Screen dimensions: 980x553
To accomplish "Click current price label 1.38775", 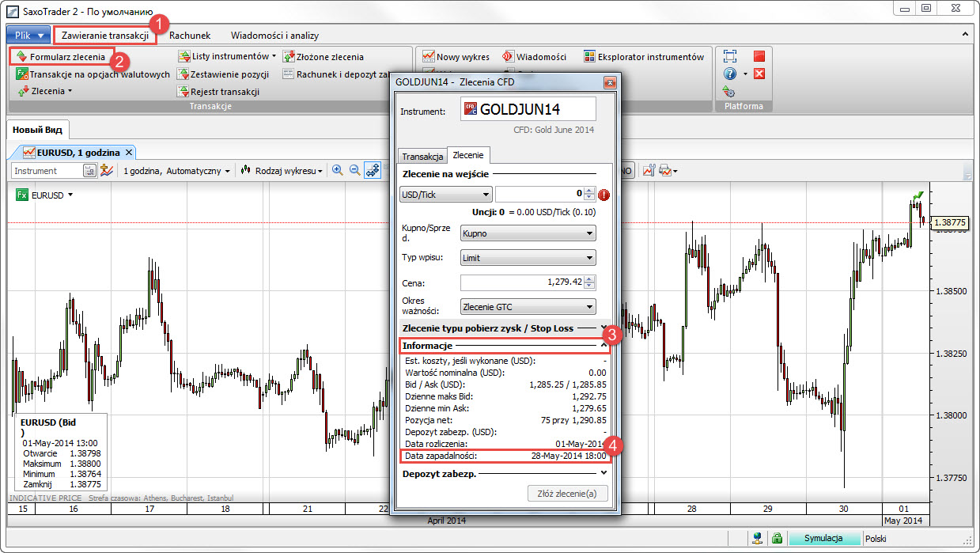I will point(950,223).
